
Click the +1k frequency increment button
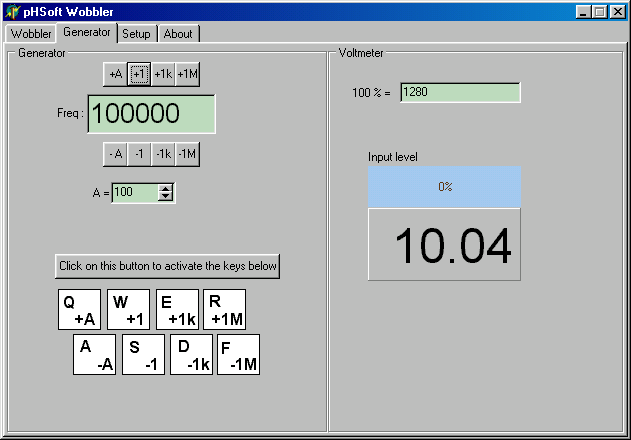pos(163,74)
